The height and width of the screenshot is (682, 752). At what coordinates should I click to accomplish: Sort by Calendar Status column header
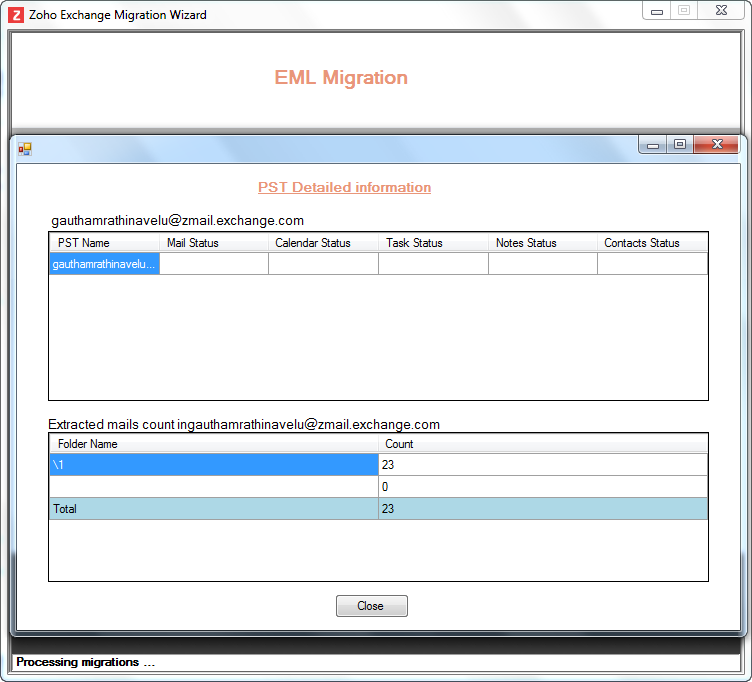323,243
